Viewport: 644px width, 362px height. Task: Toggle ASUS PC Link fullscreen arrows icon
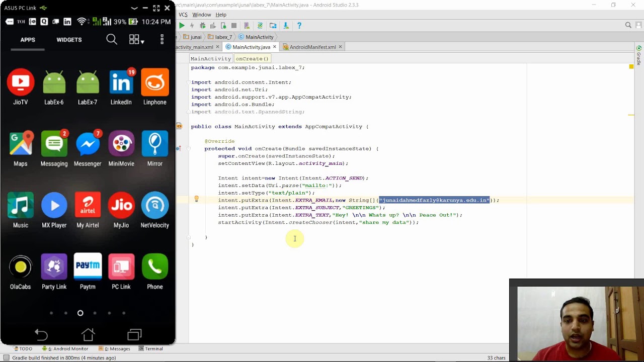[x=156, y=8]
